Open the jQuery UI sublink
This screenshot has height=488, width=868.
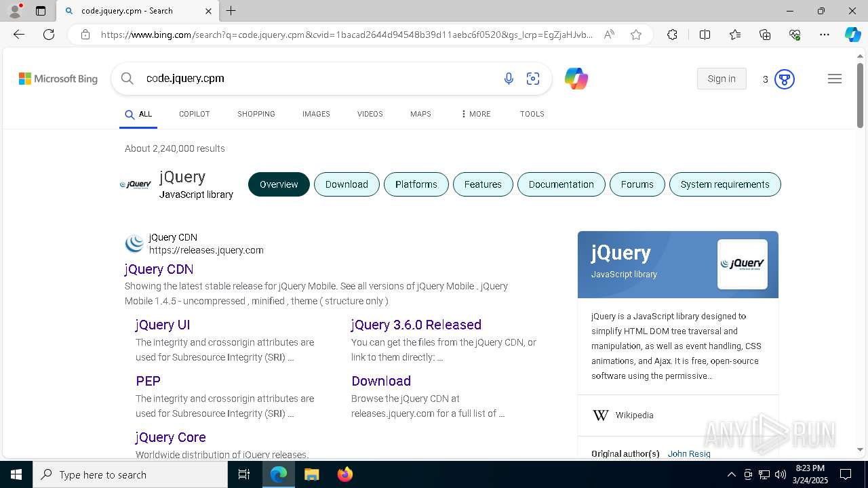(x=163, y=325)
